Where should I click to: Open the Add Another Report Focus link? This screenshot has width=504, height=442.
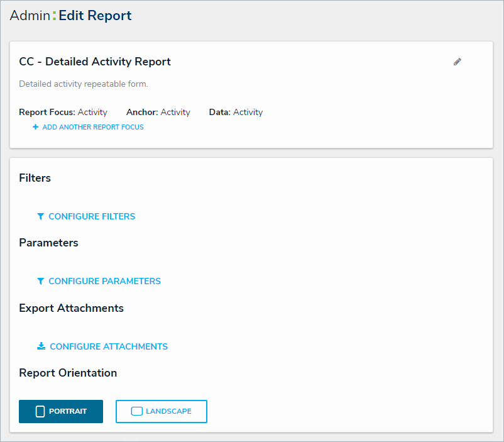[93, 127]
